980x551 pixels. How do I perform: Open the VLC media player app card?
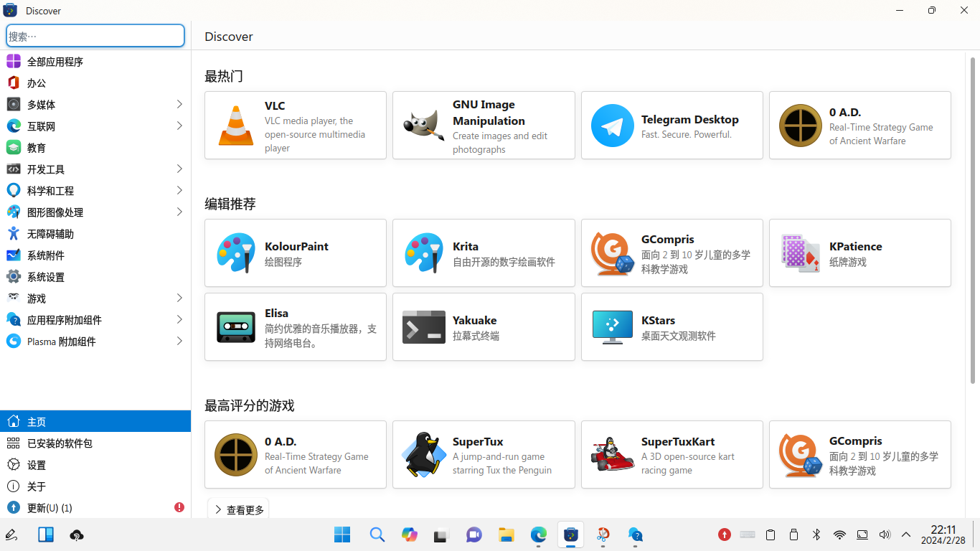296,126
